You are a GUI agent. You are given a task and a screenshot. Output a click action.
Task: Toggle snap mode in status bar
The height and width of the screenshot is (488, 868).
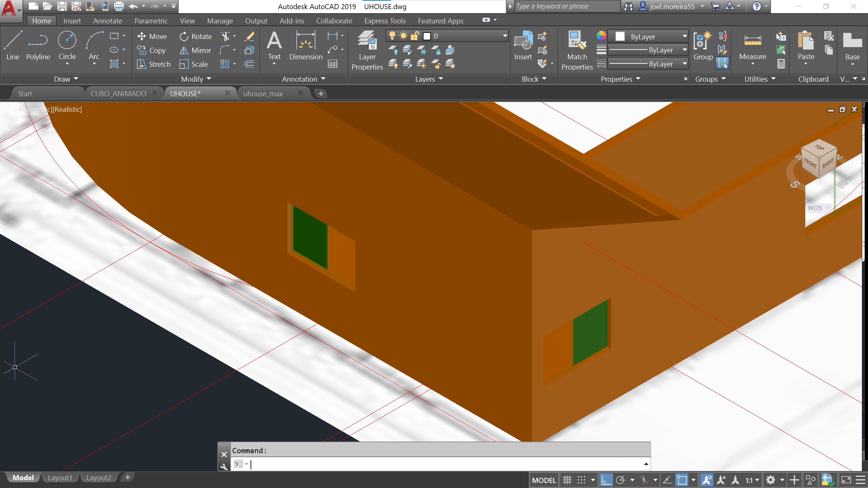(581, 480)
